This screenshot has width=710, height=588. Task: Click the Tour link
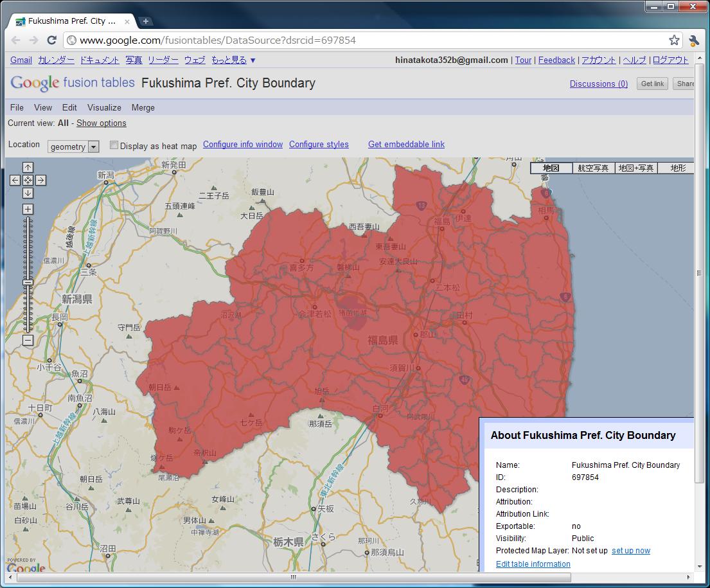523,60
